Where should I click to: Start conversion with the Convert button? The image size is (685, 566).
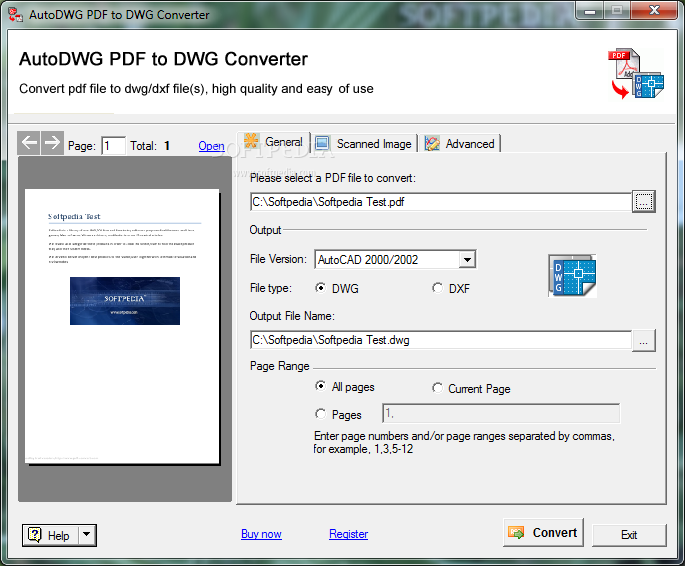543,532
